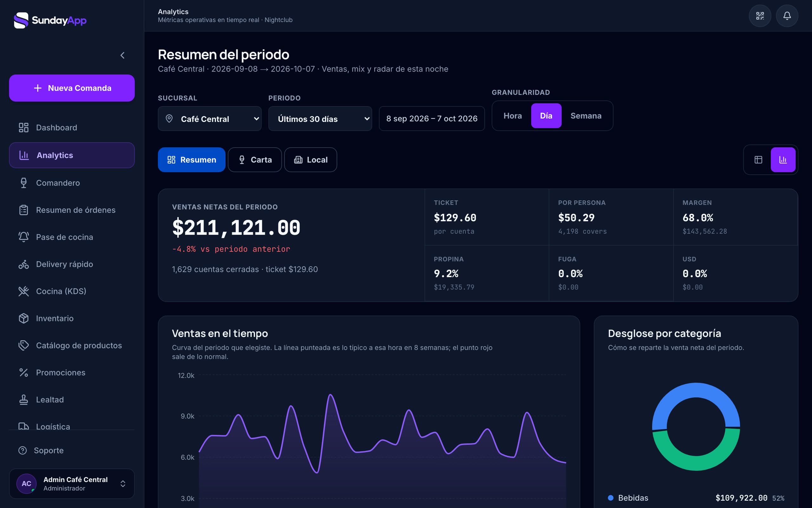Open Soporte help link
This screenshot has width=812, height=508.
pos(72,450)
